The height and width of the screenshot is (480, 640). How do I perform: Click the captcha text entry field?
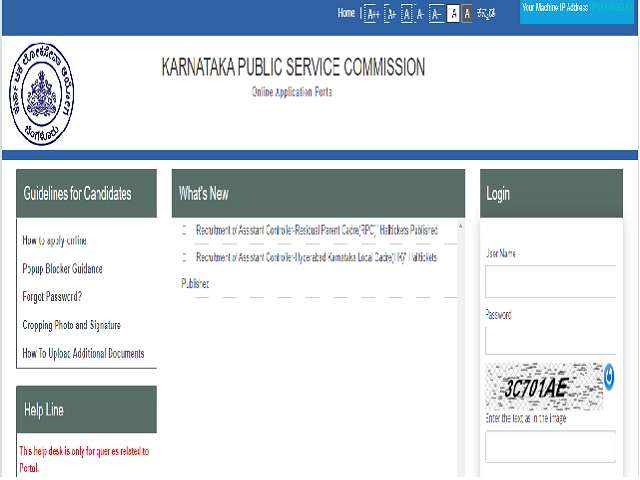(x=550, y=447)
